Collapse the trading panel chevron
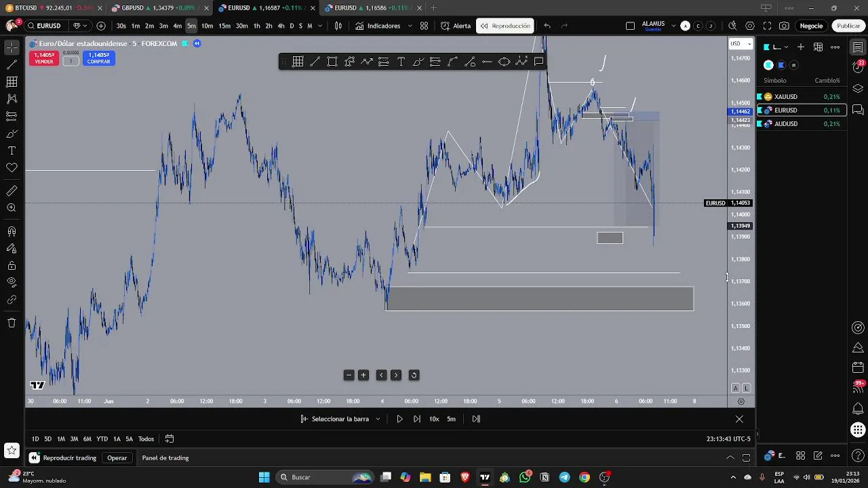Image resolution: width=868 pixels, height=488 pixels. coord(730,458)
